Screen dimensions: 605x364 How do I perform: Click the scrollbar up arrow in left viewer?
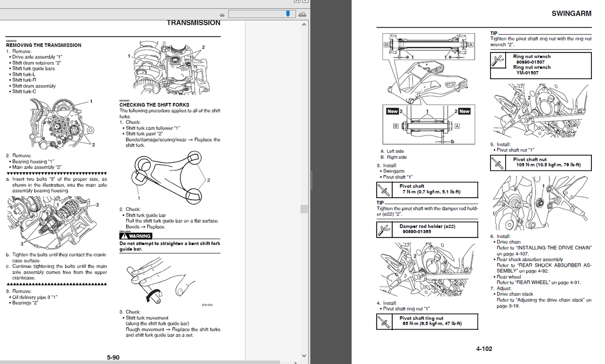(x=303, y=25)
